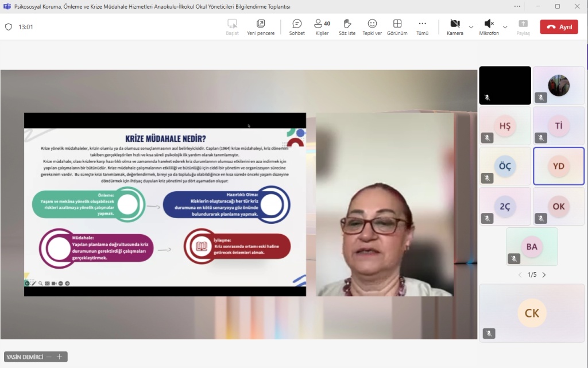This screenshot has width=588, height=368.
Task: Click the Ayrıl leave button
Action: coord(559,27)
